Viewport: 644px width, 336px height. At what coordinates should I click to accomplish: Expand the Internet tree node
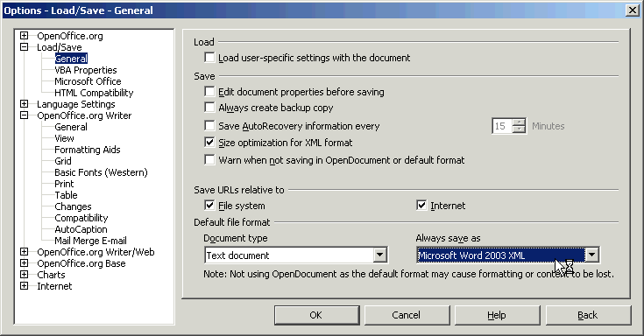click(25, 285)
